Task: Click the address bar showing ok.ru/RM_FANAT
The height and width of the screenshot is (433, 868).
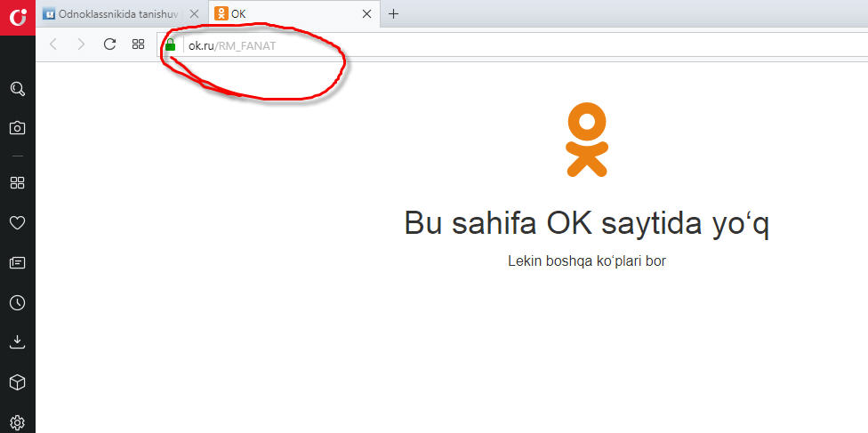Action: point(445,45)
